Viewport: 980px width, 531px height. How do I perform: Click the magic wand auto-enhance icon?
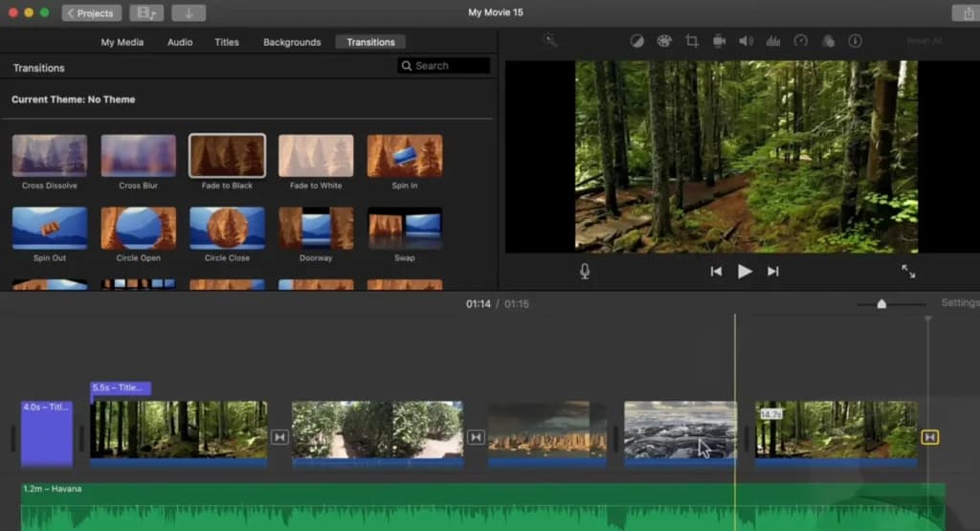(x=550, y=40)
